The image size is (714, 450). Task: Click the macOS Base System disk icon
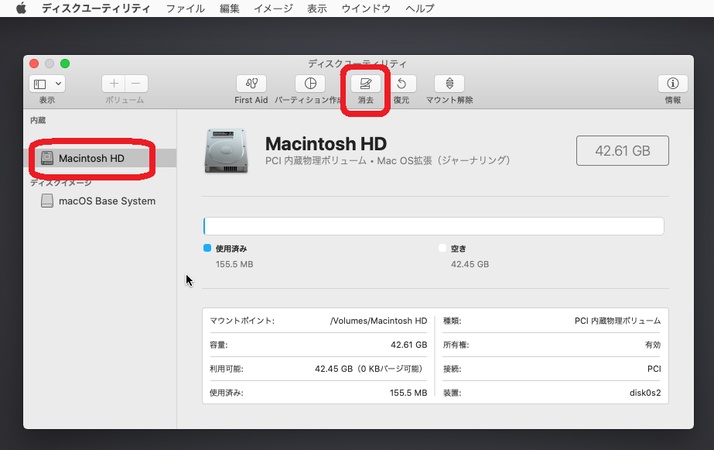47,201
